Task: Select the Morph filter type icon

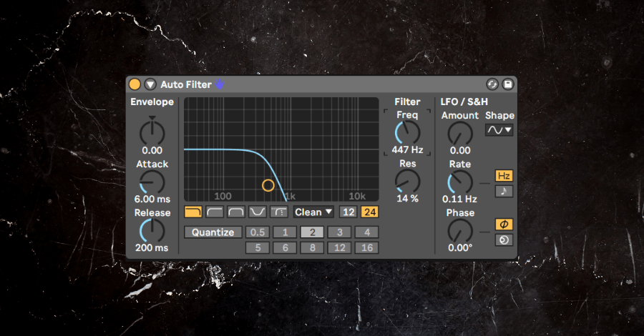Action: coord(279,212)
